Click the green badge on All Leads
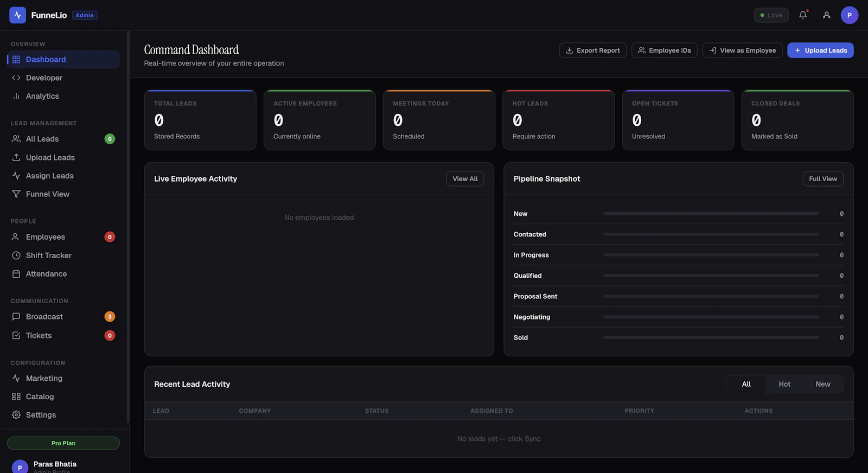 (110, 139)
